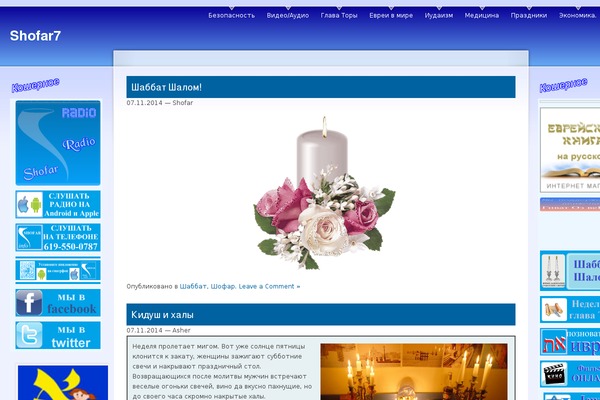Viewport: 600px width, 400px height.
Task: Open the Видео/Аудио menu
Action: point(288,15)
